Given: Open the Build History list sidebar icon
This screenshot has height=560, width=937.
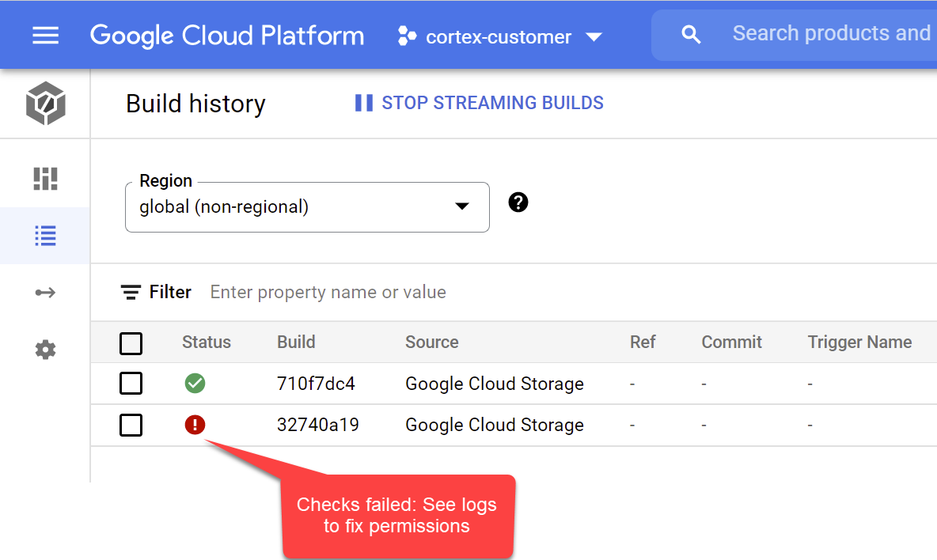Looking at the screenshot, I should click(x=45, y=236).
